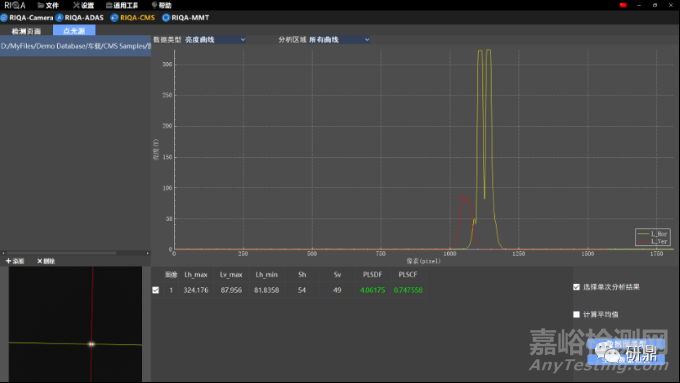Switch to the RIQA-Camera module
Screen dimensions: 680x383
[27, 18]
